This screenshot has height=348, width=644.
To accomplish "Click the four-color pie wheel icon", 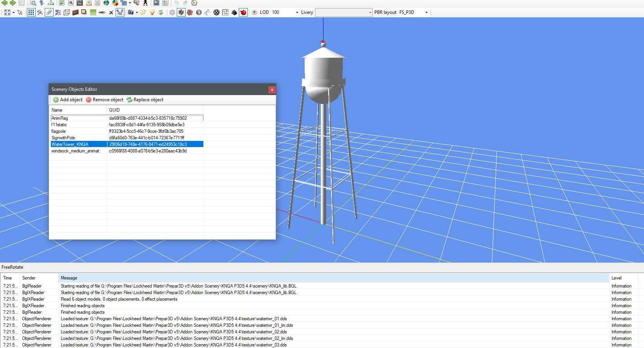I will click(115, 3).
